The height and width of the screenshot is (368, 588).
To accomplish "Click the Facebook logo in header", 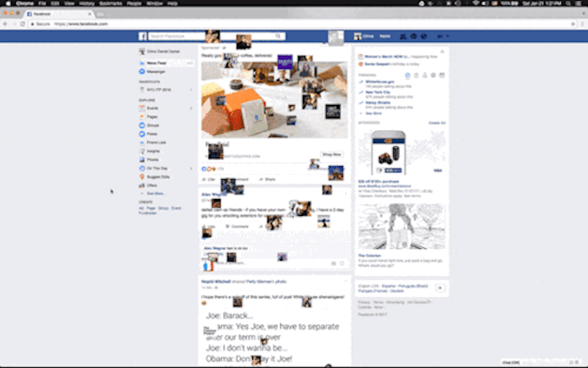I will tap(143, 36).
